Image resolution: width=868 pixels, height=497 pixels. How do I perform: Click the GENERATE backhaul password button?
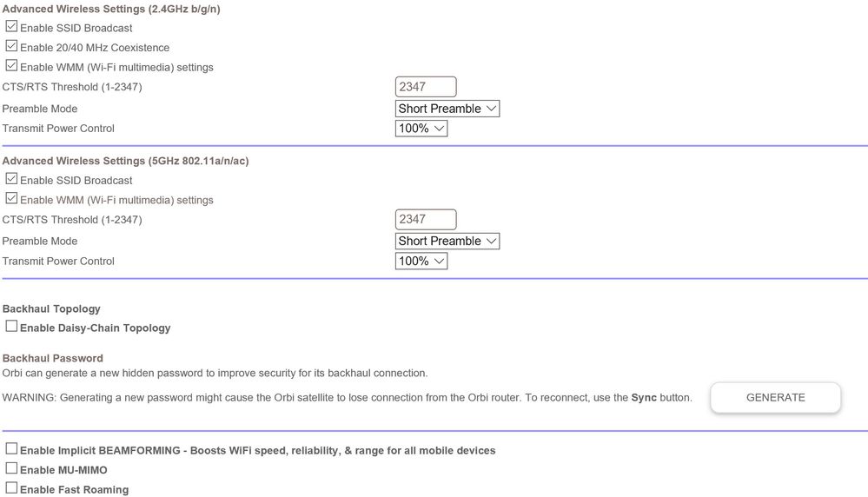[x=775, y=397]
